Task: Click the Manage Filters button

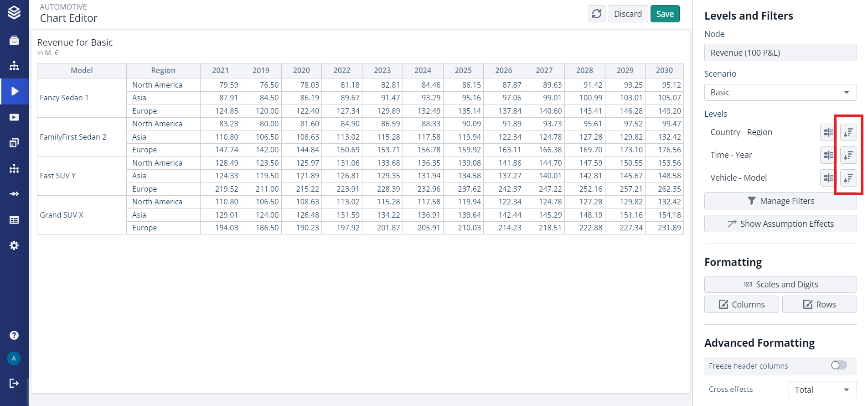Action: [780, 201]
